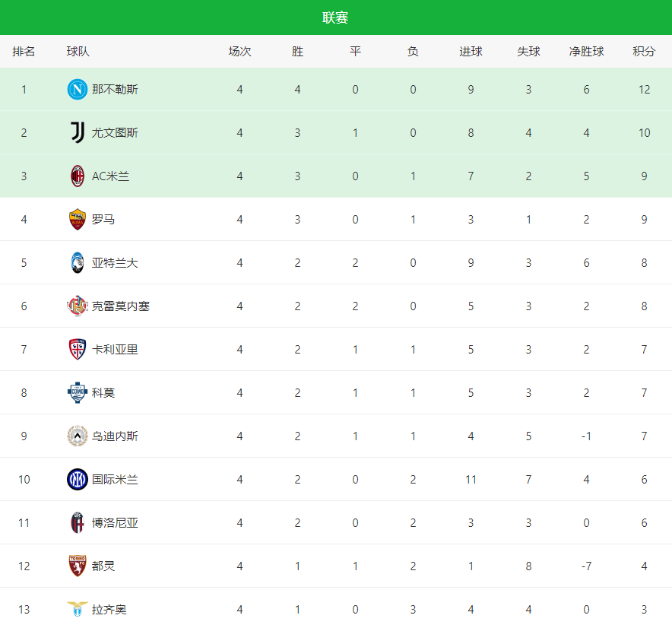Click the 净胜球 column header
The image size is (672, 628).
pyautogui.click(x=586, y=52)
